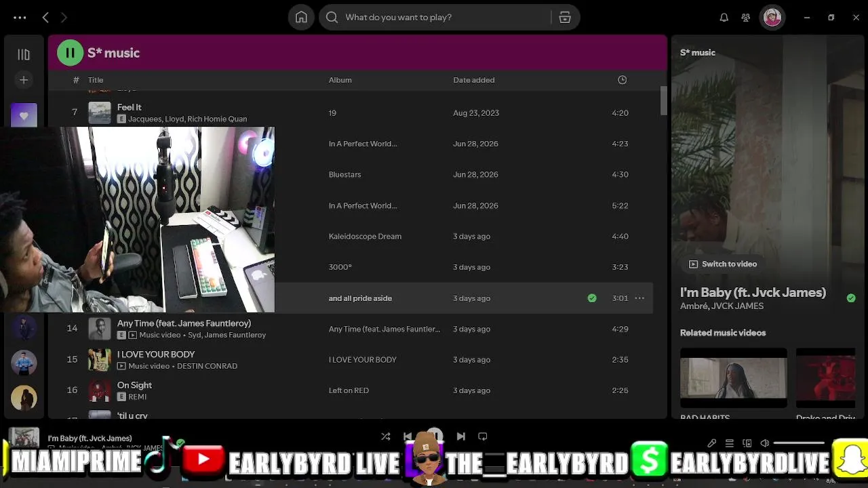This screenshot has height=488, width=868.
Task: Open album 19
Action: tap(332, 113)
